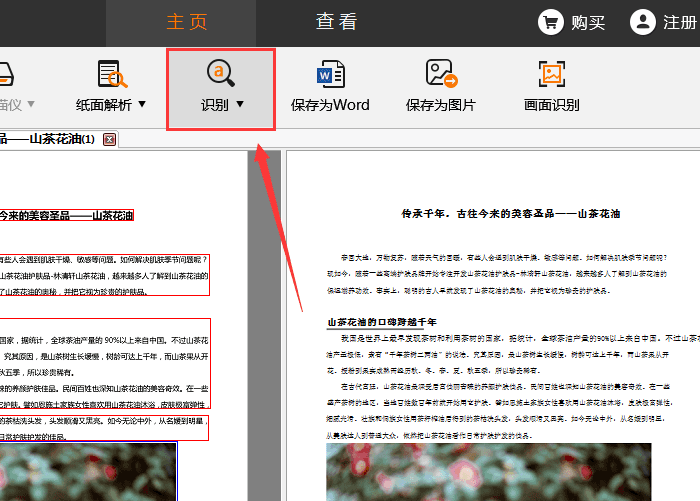700x501 pixels.
Task: Expand the 纸面解析 dropdown arrow
Action: point(142,104)
